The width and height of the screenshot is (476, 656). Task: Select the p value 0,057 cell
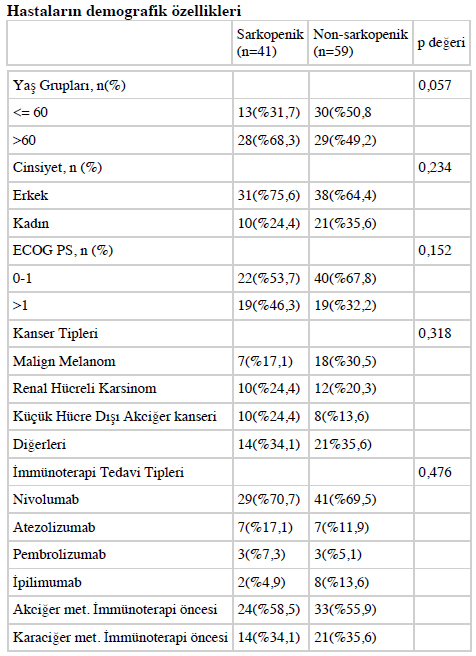click(x=435, y=85)
